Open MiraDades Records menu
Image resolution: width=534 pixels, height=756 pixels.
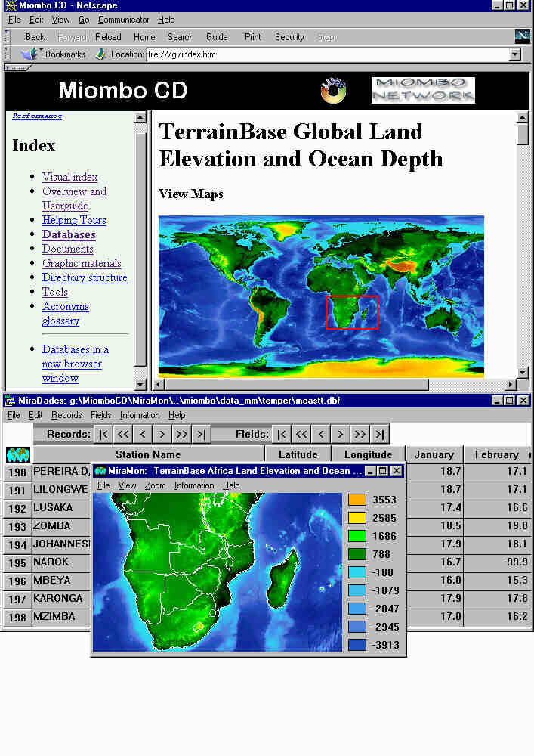66,415
